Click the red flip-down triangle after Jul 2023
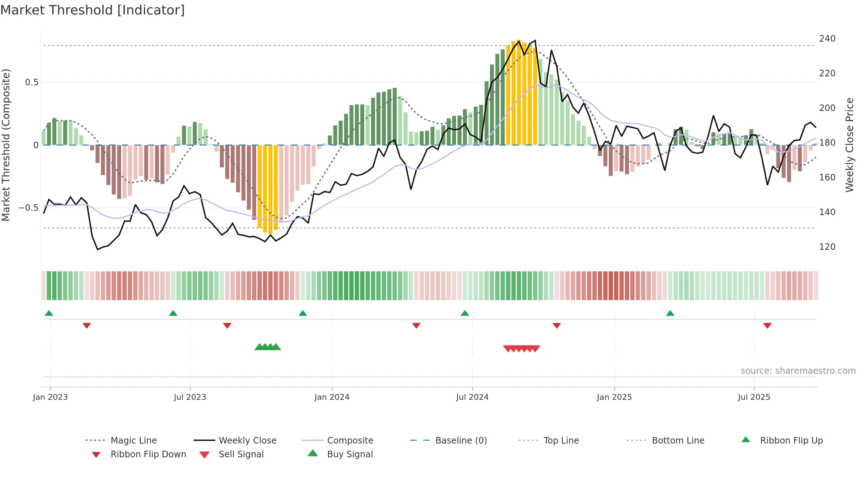Viewport: 868px width, 488px height. coord(227,326)
